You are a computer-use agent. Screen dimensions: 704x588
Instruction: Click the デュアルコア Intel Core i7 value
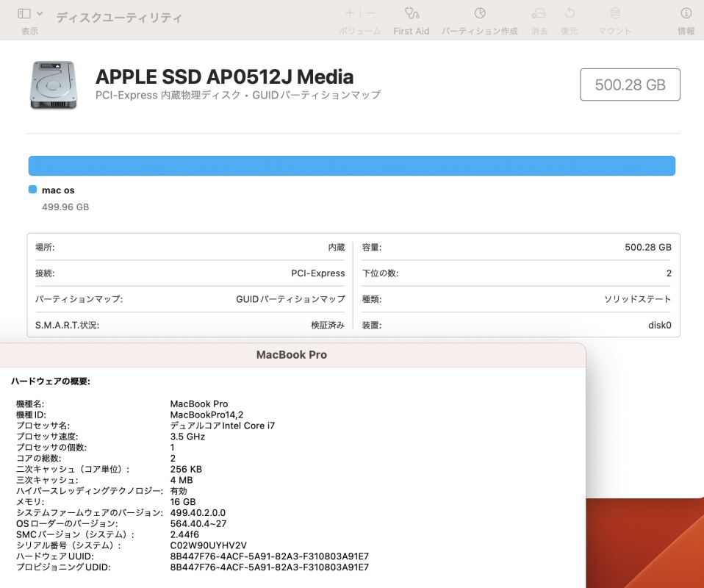coord(222,426)
